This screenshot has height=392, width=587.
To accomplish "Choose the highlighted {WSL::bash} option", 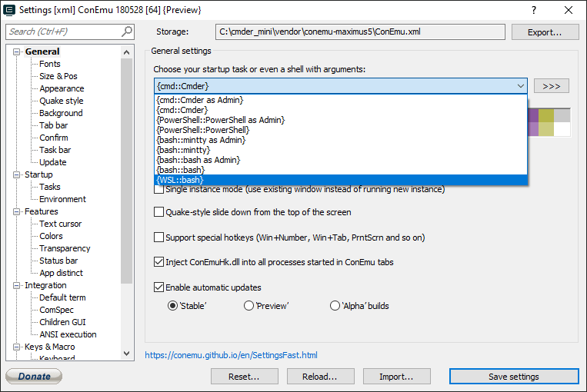I will [x=341, y=180].
